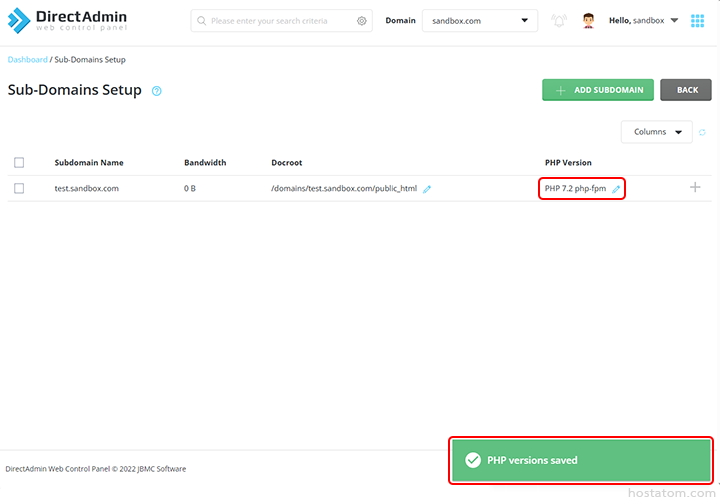Refresh the subdomain table

702,132
